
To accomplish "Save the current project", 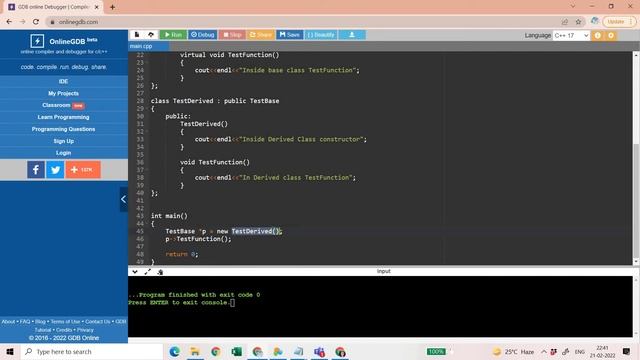I will [290, 35].
